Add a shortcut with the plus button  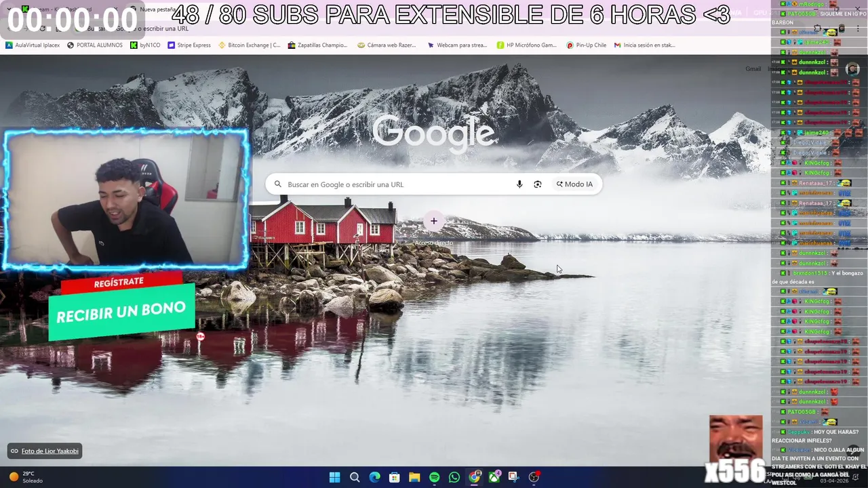tap(434, 221)
